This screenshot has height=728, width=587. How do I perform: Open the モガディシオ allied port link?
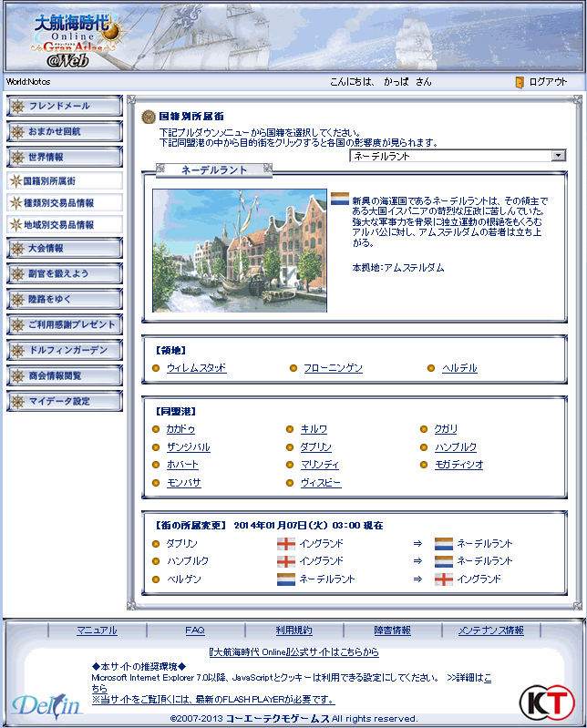pyautogui.click(x=458, y=465)
